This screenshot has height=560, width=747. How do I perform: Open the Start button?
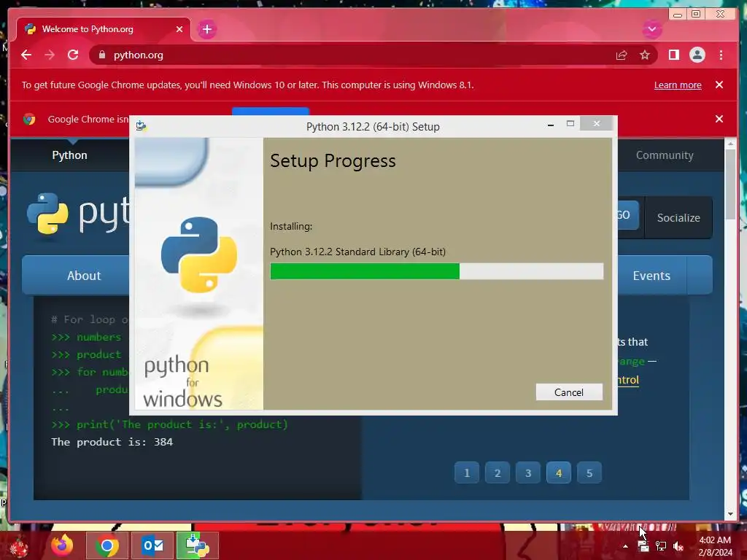(x=19, y=545)
